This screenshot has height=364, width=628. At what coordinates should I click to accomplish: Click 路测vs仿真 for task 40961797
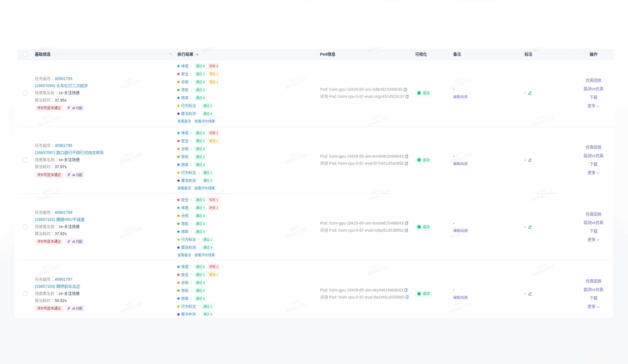pyautogui.click(x=593, y=289)
